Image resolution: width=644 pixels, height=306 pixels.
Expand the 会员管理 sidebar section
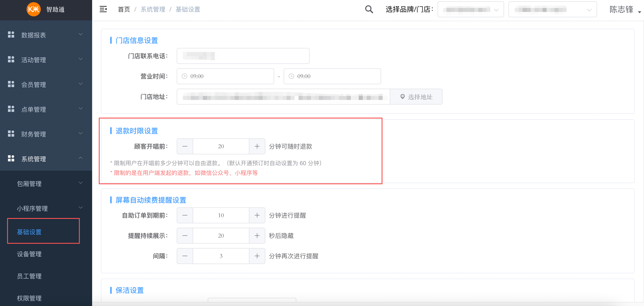(x=81, y=84)
